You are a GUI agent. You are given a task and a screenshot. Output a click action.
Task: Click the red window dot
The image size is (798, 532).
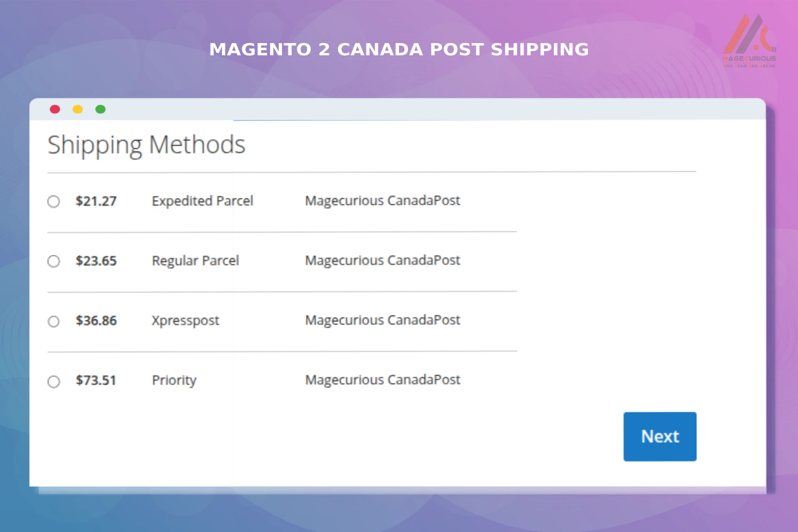[55, 109]
